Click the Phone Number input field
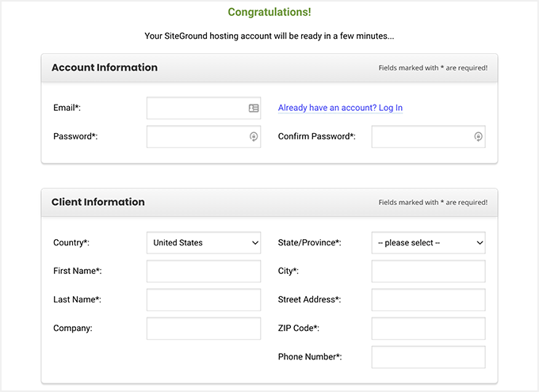This screenshot has width=539, height=392. tap(428, 357)
